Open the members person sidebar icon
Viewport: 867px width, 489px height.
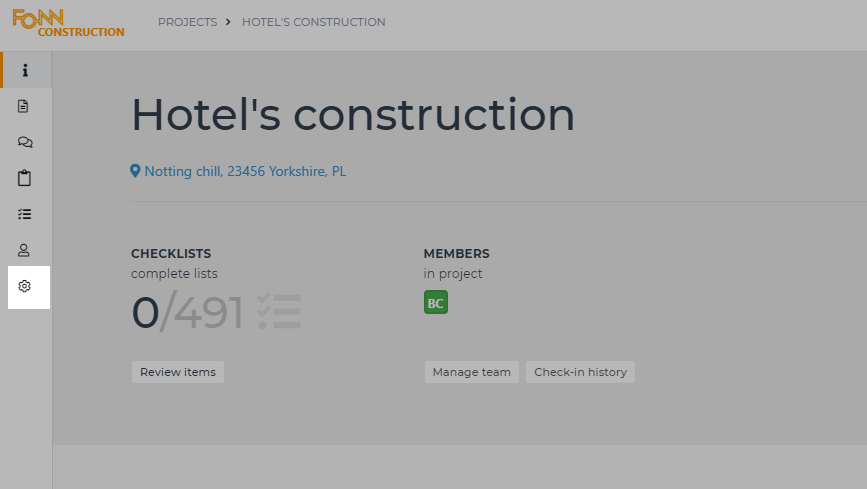25,250
